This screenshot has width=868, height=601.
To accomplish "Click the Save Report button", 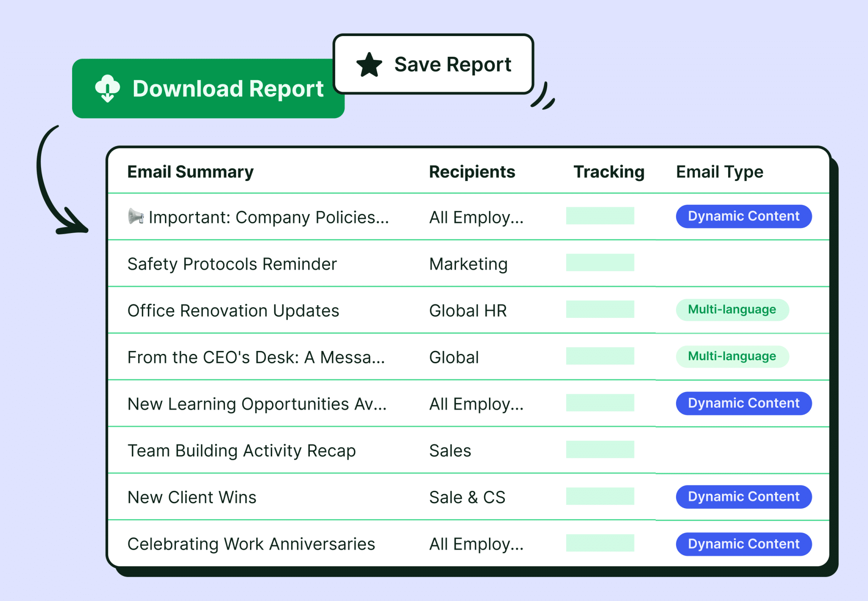I will point(433,64).
